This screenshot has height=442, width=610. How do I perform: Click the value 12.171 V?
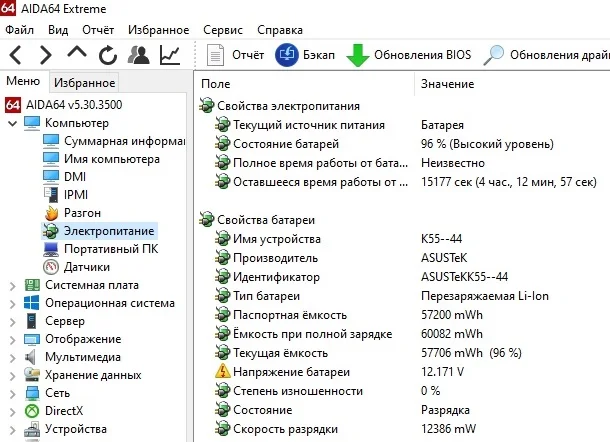(x=442, y=372)
